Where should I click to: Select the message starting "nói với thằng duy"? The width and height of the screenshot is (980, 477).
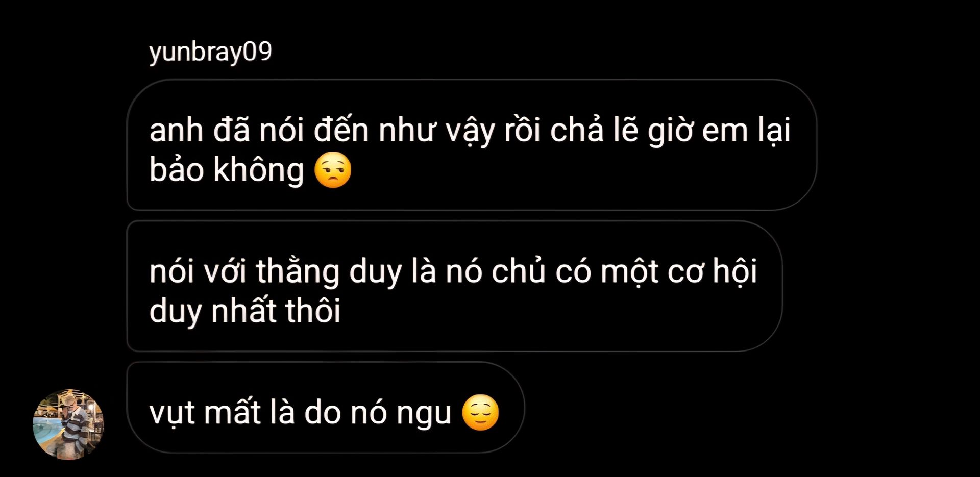[454, 286]
